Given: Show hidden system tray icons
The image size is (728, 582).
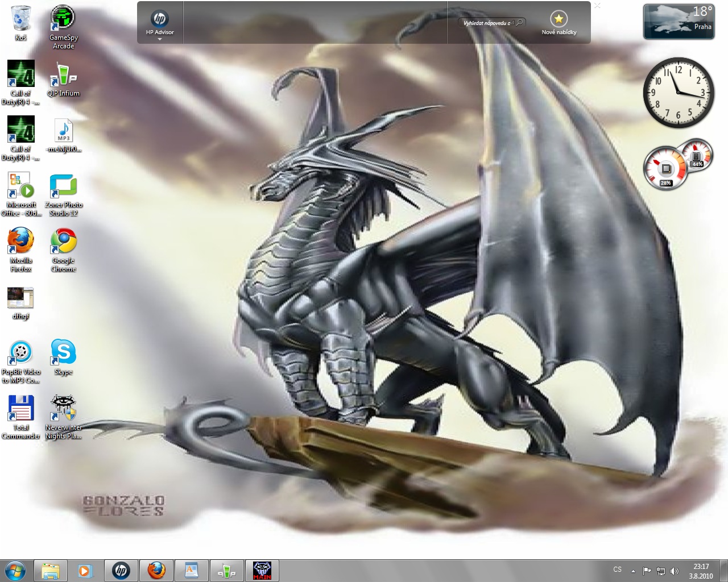Looking at the screenshot, I should point(633,571).
